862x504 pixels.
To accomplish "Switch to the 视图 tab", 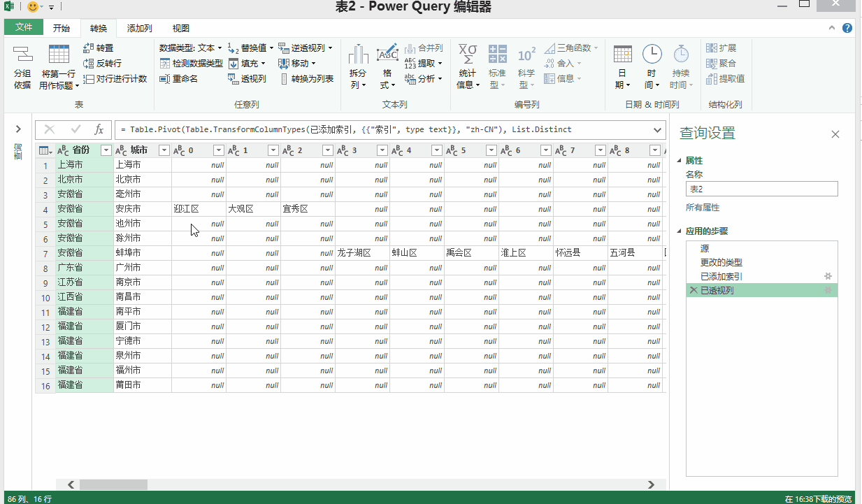I will click(181, 29).
